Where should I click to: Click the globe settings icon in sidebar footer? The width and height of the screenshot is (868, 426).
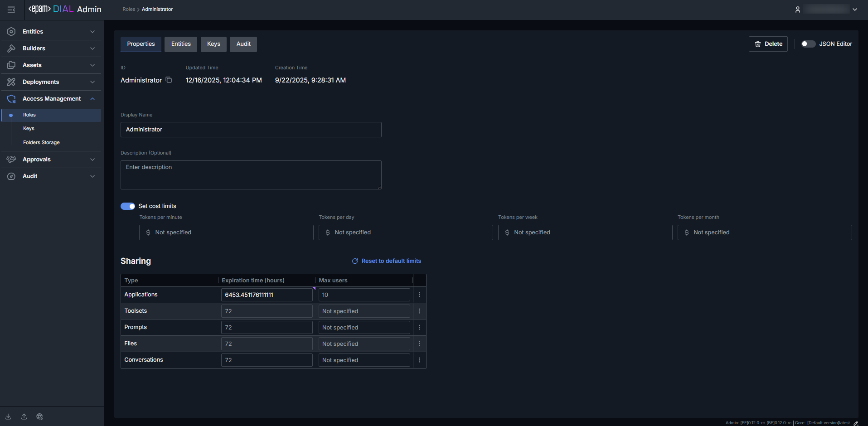point(40,416)
